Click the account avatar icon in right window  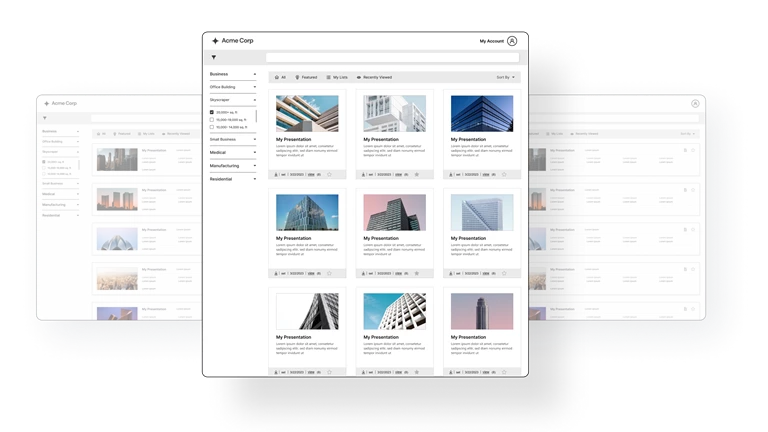tap(695, 103)
